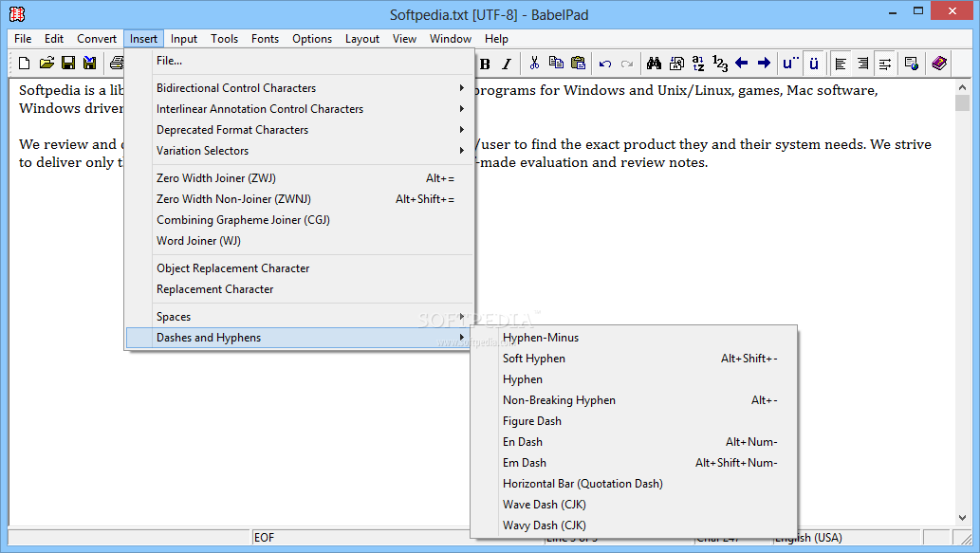
Task: Open the View menu
Action: 404,39
